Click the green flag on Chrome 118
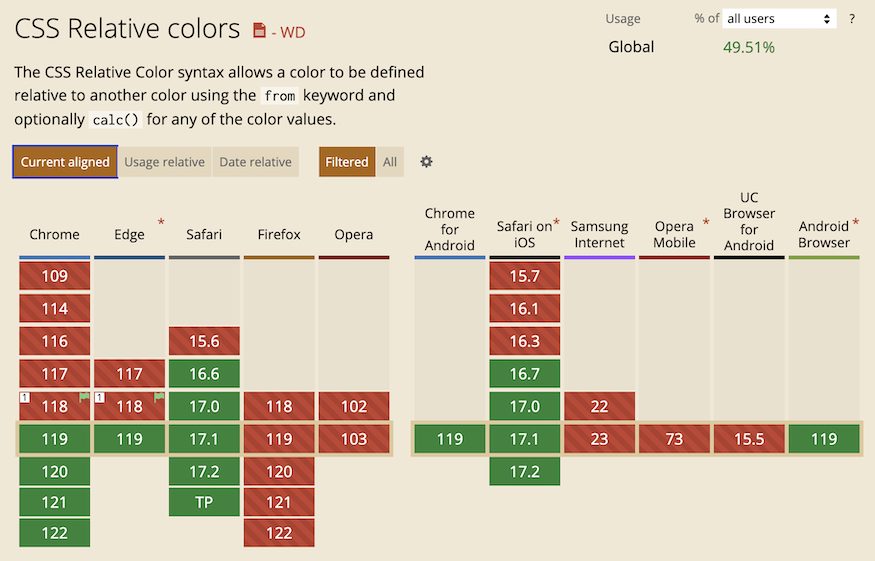 point(84,397)
